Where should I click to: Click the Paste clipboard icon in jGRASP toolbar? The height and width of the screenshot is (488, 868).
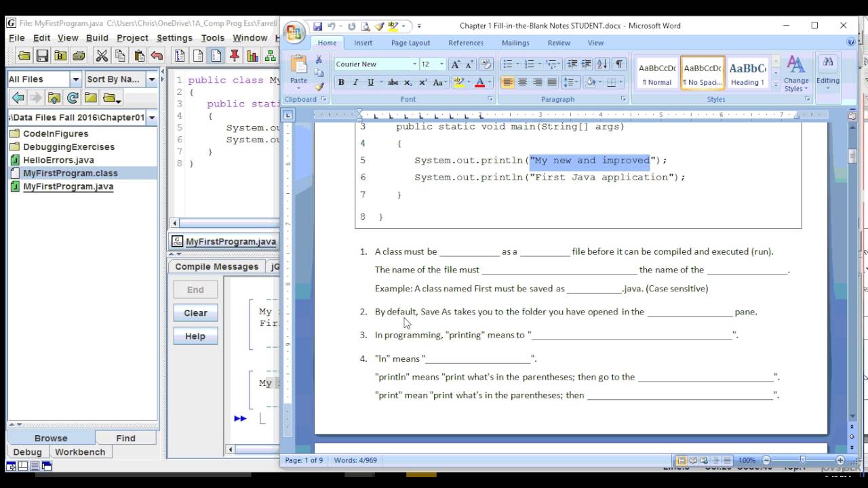pyautogui.click(x=138, y=56)
